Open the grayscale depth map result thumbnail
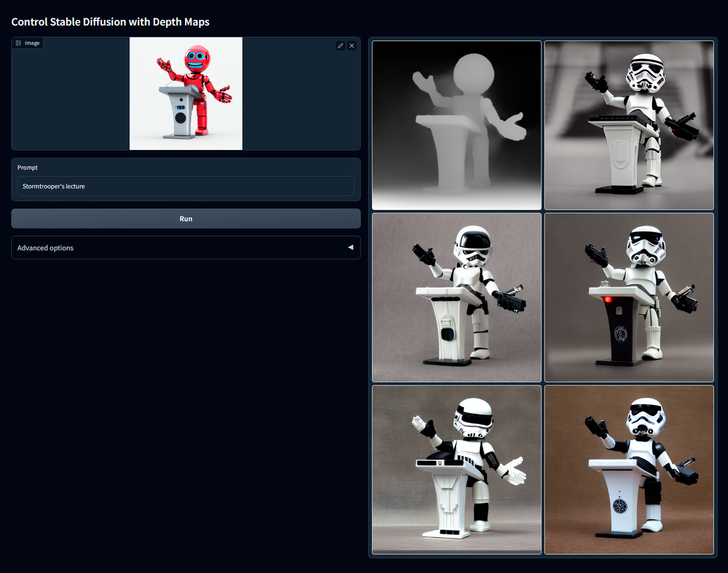The height and width of the screenshot is (573, 728). (456, 125)
